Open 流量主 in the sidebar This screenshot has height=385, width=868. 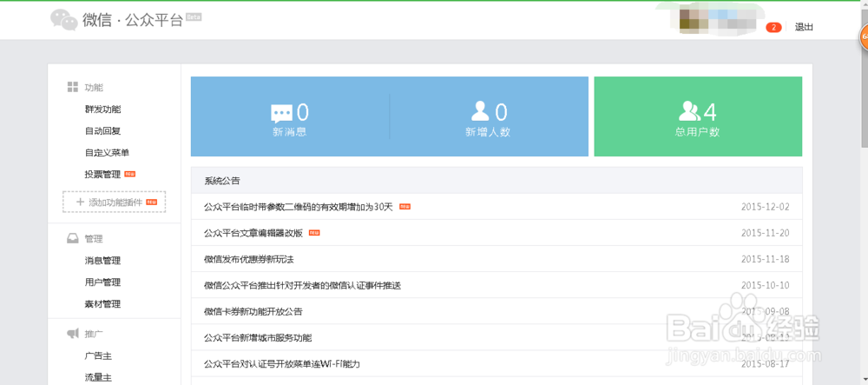tap(99, 377)
